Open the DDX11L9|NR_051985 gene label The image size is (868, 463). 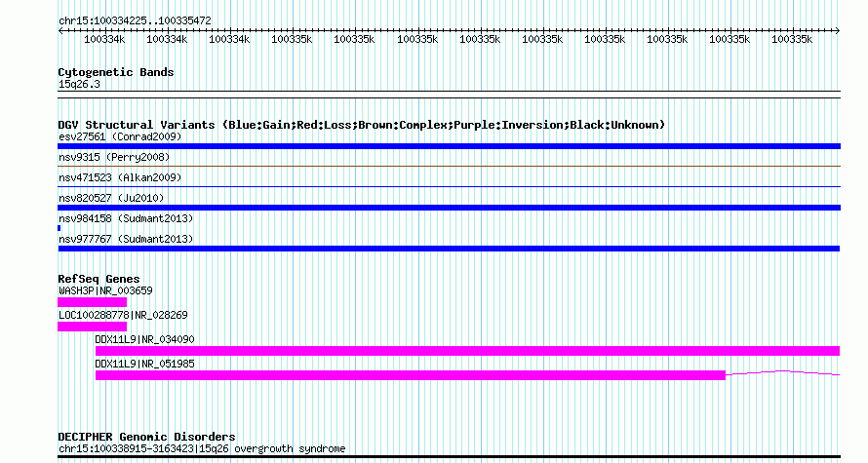coord(144,364)
